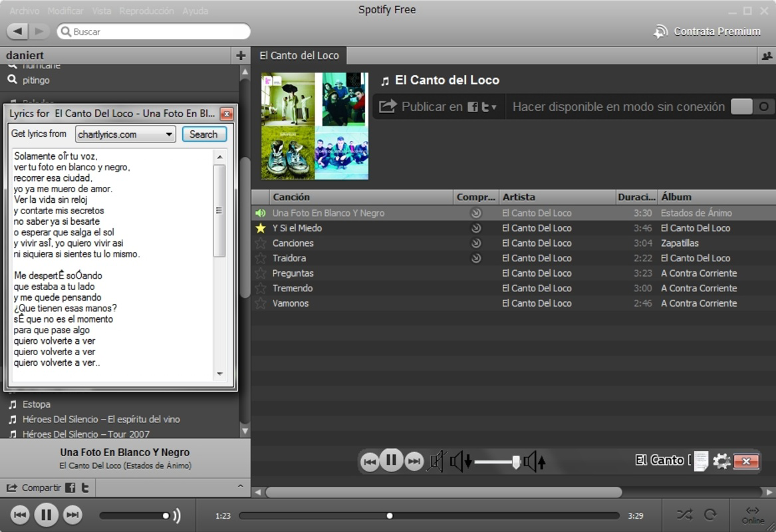Click the volume down speaker icon
The height and width of the screenshot is (532, 776).
[460, 462]
